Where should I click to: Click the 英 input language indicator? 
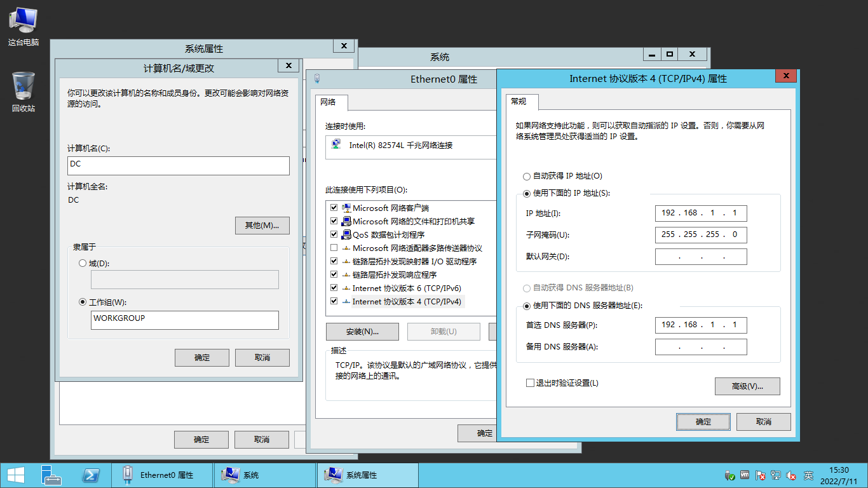[x=808, y=475]
